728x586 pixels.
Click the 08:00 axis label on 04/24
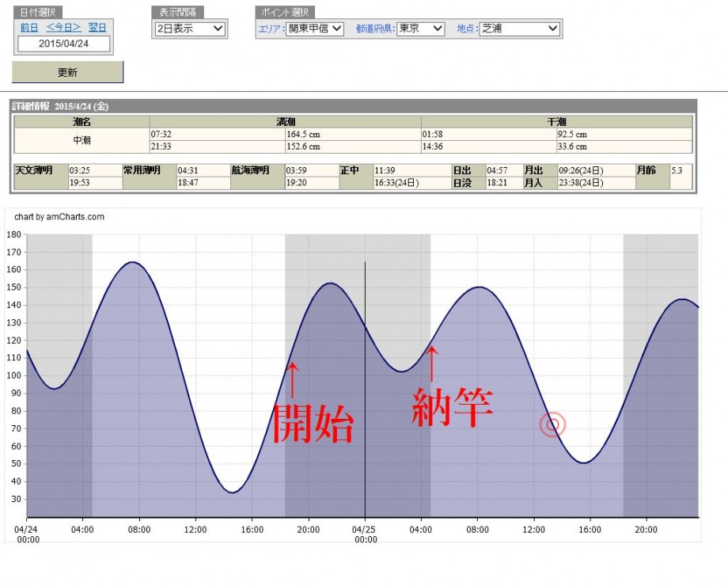point(138,529)
